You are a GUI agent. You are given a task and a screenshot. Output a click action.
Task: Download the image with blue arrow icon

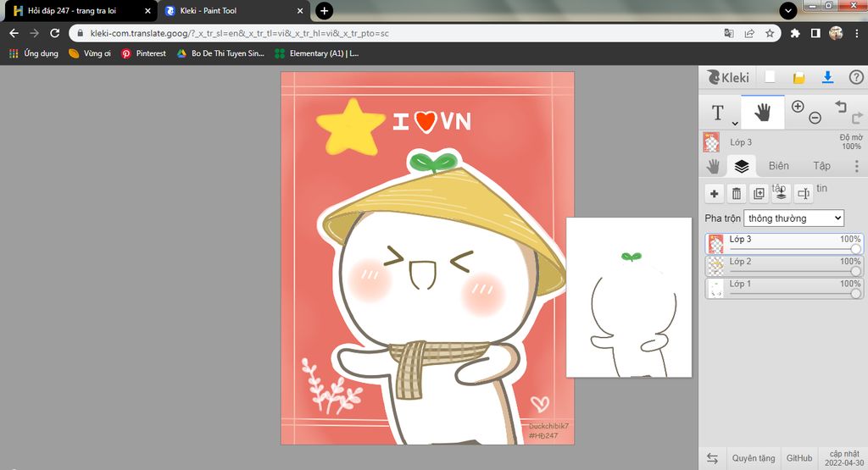(827, 77)
